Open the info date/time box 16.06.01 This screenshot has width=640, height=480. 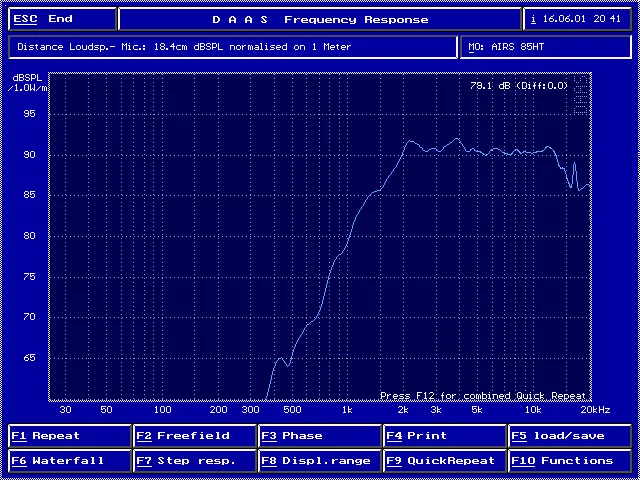[577, 19]
